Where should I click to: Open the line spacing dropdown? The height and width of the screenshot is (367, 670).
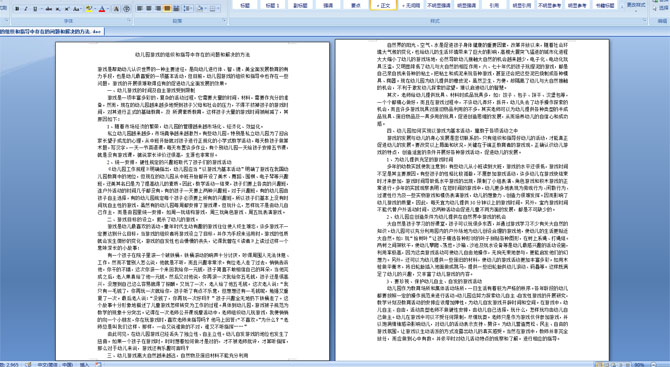tap(189, 9)
